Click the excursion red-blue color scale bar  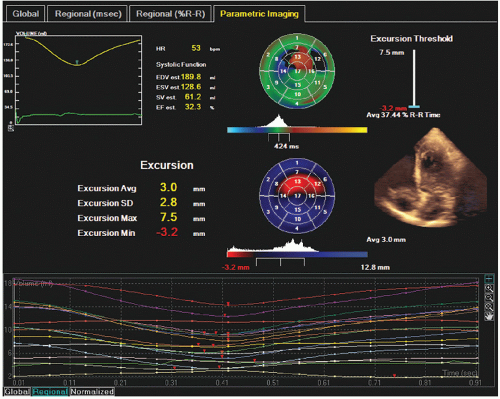297,254
